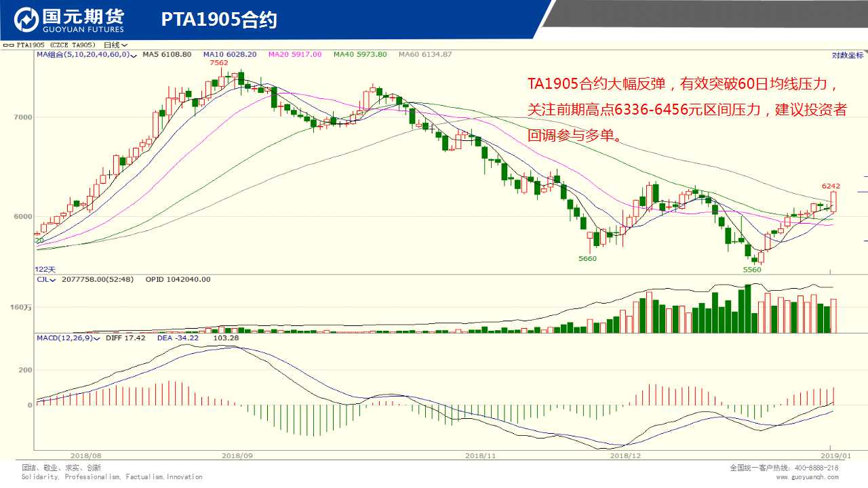
Task: Click the 6242 latest high marker
Action: point(831,186)
